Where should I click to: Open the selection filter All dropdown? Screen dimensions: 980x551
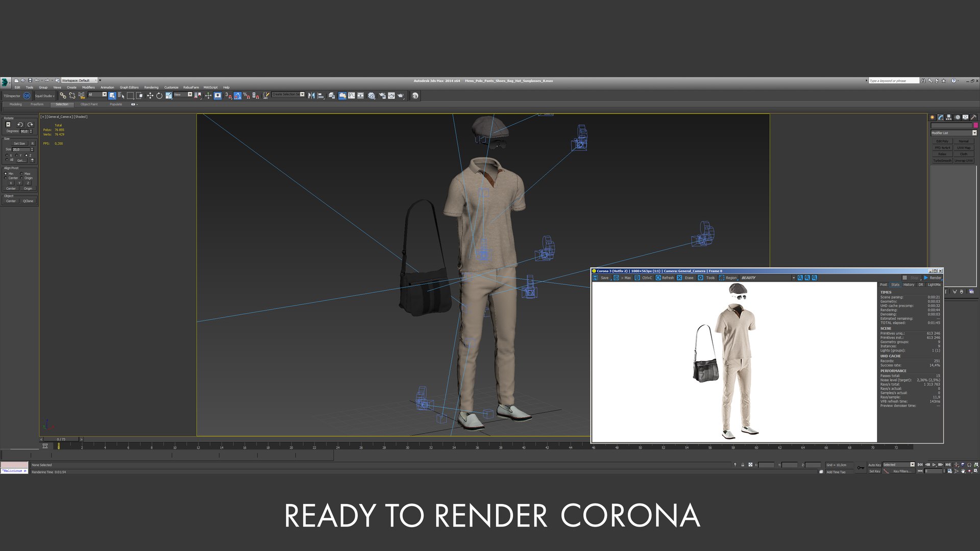tap(97, 94)
